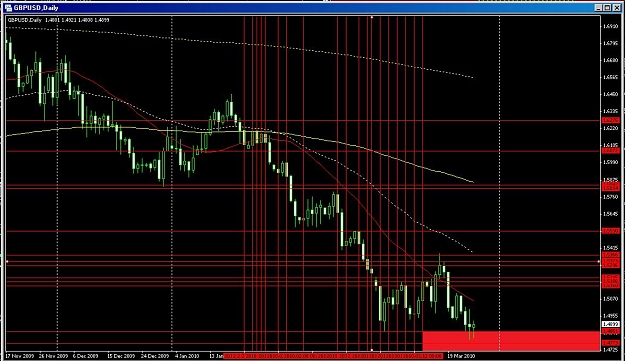Click the 1.5645 price scale label
625x361 pixels.
(611, 214)
